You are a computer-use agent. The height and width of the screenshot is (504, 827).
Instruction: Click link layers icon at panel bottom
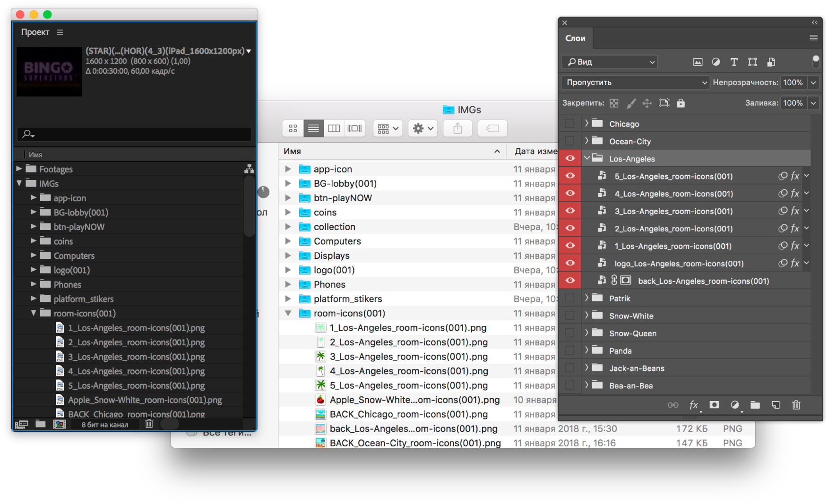point(673,405)
